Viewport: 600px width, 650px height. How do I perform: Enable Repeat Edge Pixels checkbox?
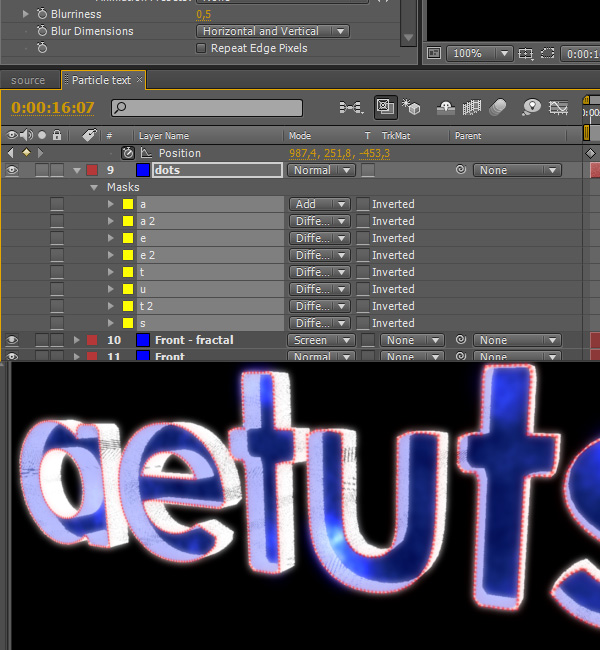coord(201,48)
